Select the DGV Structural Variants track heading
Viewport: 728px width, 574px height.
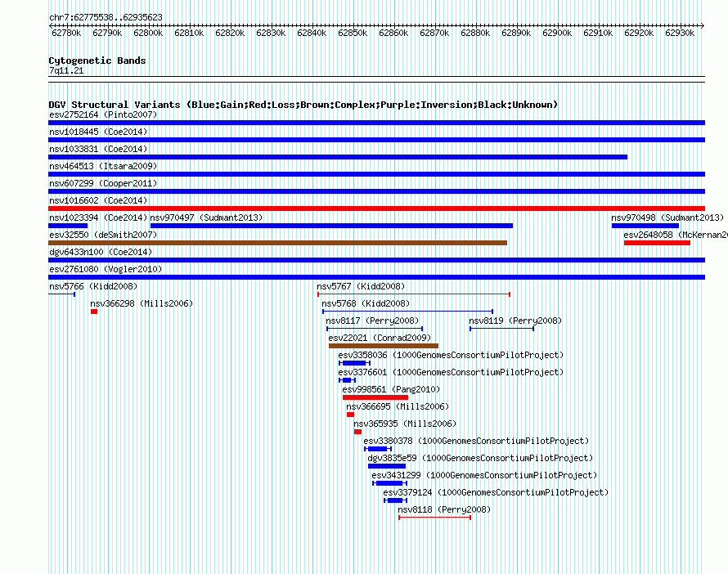(303, 105)
